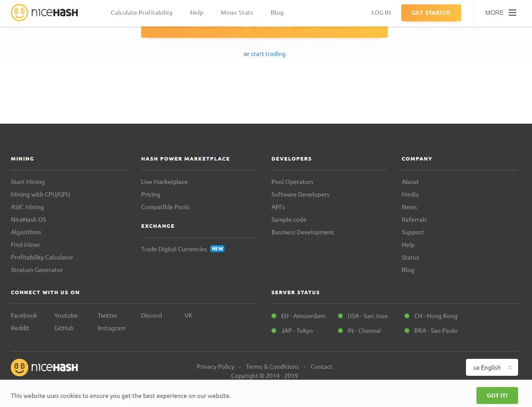
Task: Open the English language dropdown
Action: tap(492, 368)
